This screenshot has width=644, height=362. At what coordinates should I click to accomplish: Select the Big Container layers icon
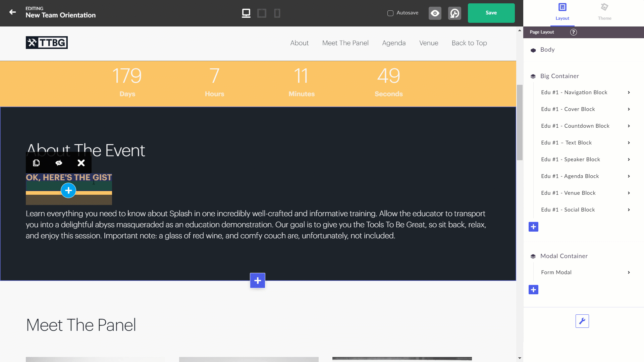533,76
